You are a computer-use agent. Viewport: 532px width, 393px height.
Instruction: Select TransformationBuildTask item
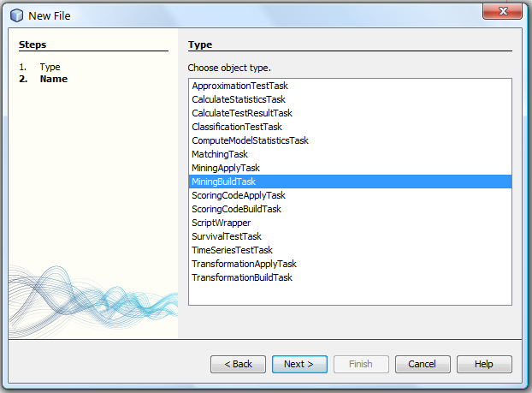[242, 277]
